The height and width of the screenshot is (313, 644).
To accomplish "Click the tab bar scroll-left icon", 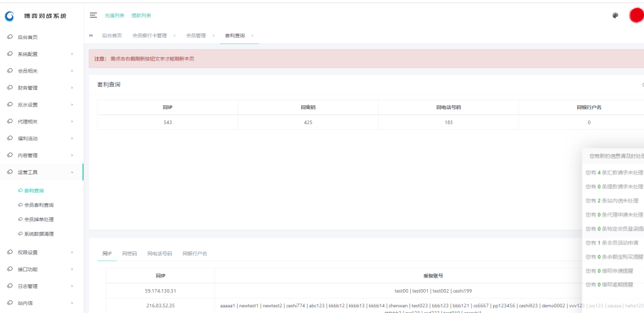I will coord(92,36).
